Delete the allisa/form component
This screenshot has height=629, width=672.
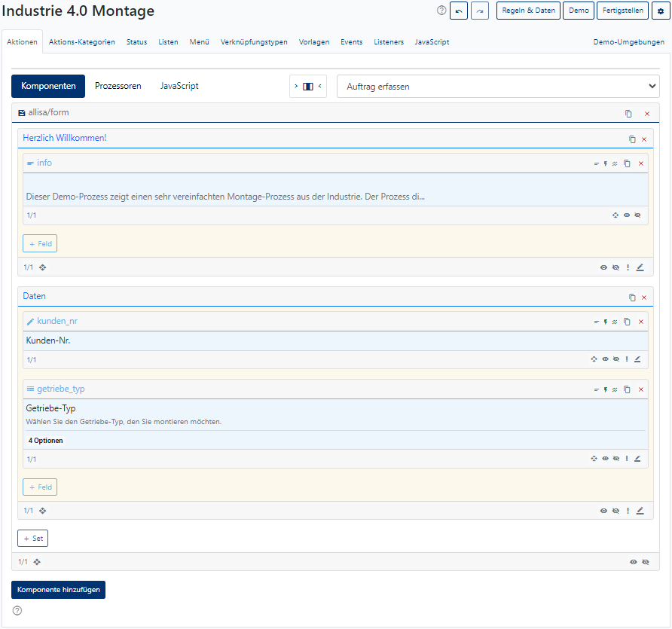pyautogui.click(x=647, y=114)
